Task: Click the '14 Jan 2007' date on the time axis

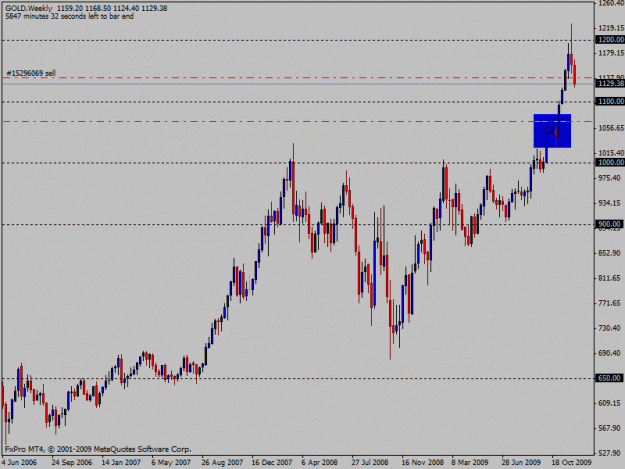Action: pyautogui.click(x=121, y=463)
